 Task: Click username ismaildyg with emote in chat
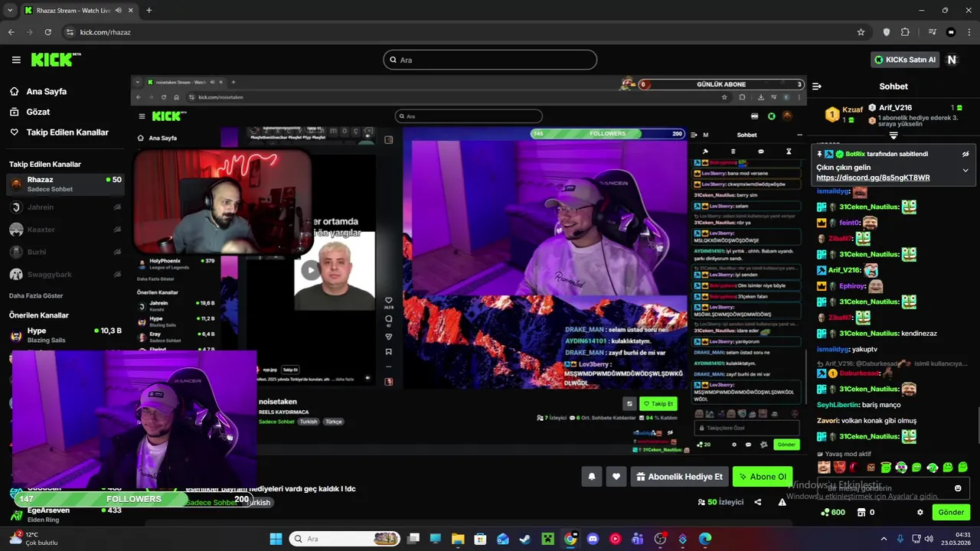(833, 191)
